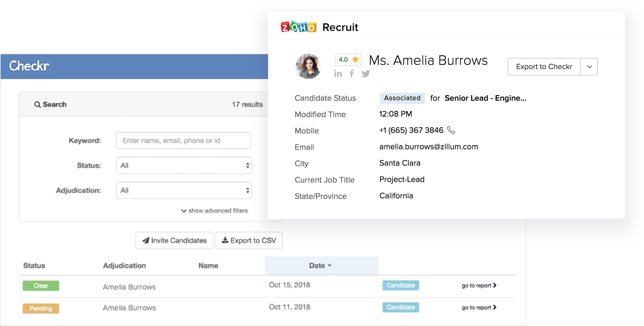The height and width of the screenshot is (326, 644).
Task: Open candidate's LinkedIn profile
Action: tap(338, 73)
